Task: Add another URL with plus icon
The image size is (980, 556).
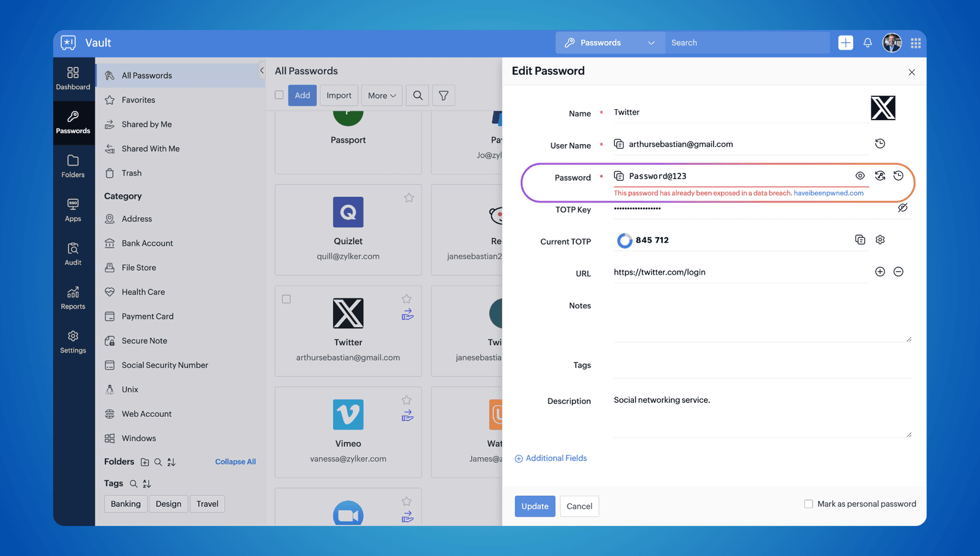Action: 880,272
